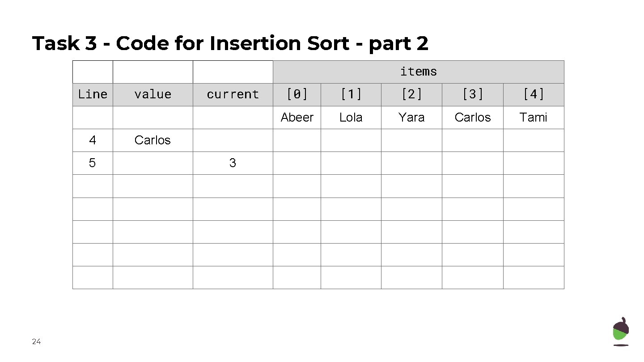Select the current cell containing 3

[233, 163]
